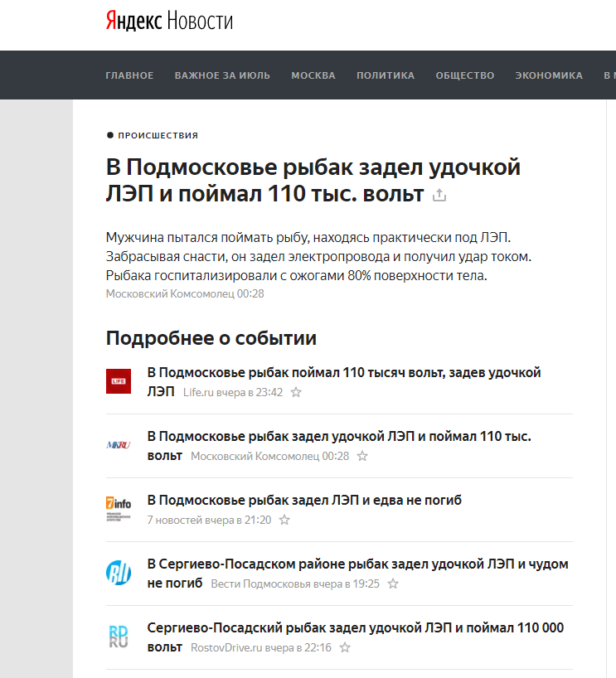Image resolution: width=616 pixels, height=678 pixels.
Task: Open story 'рыбак задел ЛЭП и едва не погиб'
Action: coord(304,500)
